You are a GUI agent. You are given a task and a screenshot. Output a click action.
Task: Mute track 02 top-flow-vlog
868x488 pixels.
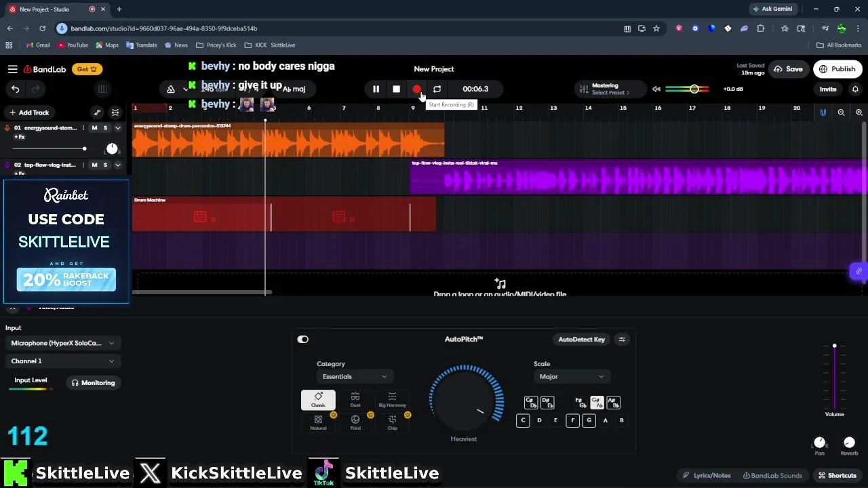[x=94, y=165]
